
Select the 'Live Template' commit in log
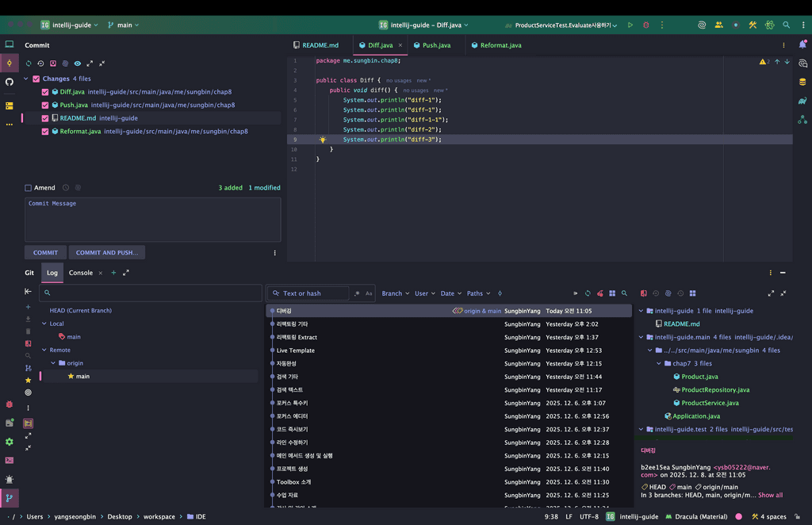(296, 351)
